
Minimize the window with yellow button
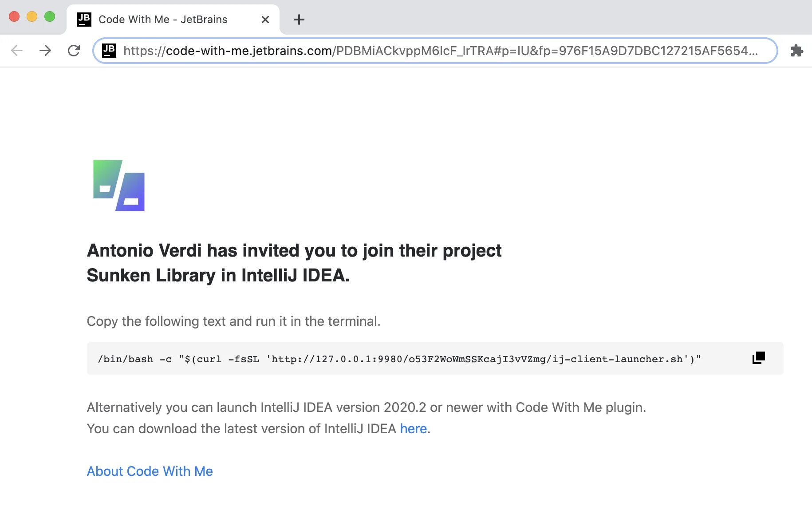(x=32, y=17)
